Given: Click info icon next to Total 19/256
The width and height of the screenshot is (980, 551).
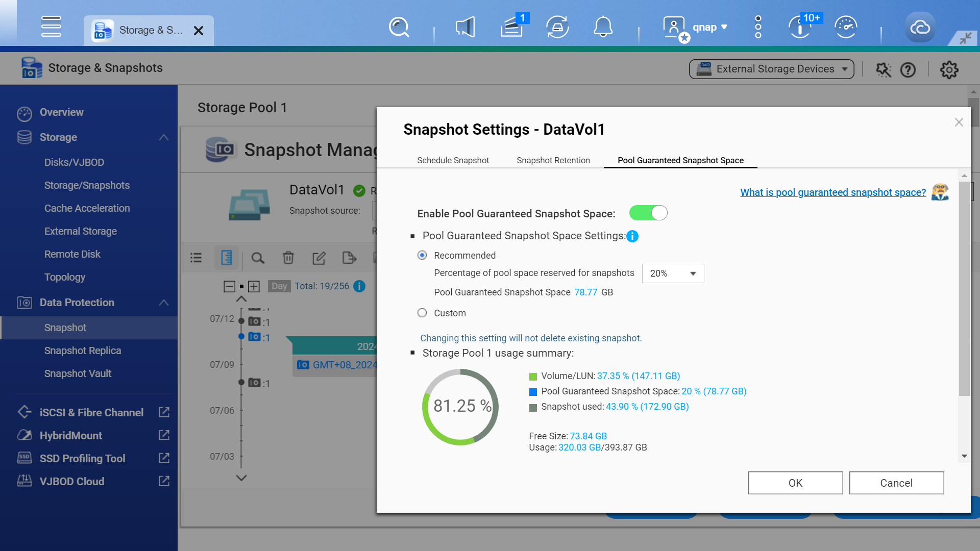Looking at the screenshot, I should (x=359, y=286).
